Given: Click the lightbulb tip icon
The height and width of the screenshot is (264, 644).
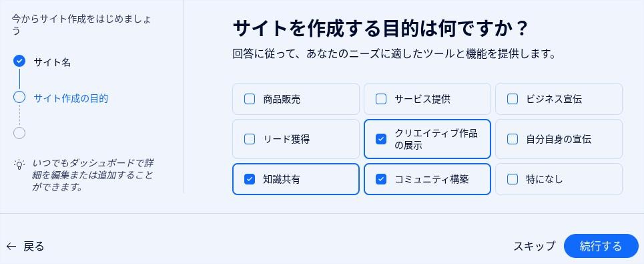Looking at the screenshot, I should (19, 164).
